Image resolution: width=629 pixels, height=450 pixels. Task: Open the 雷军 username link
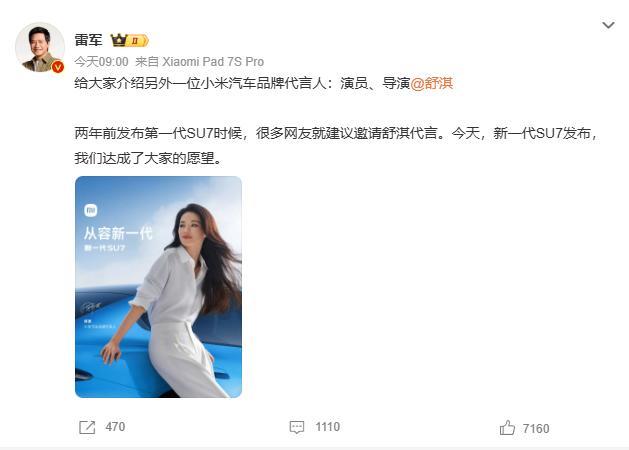(88, 40)
